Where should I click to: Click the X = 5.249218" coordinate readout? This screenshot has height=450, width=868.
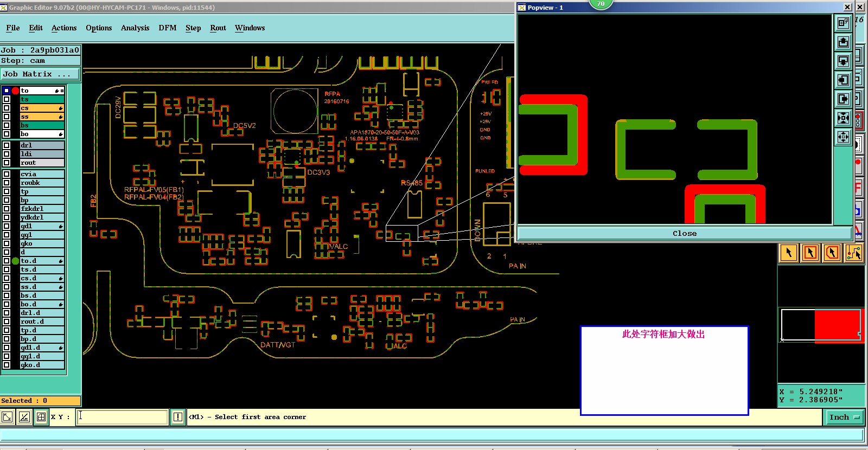811,391
